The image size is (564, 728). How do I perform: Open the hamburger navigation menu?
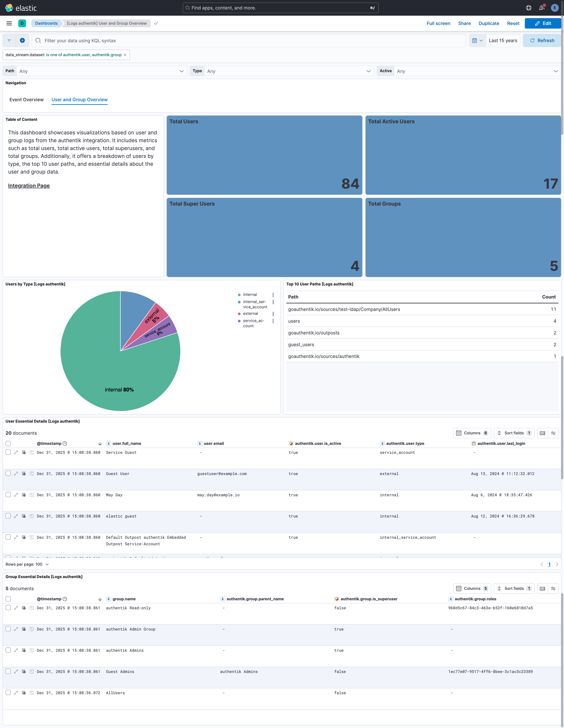9,23
